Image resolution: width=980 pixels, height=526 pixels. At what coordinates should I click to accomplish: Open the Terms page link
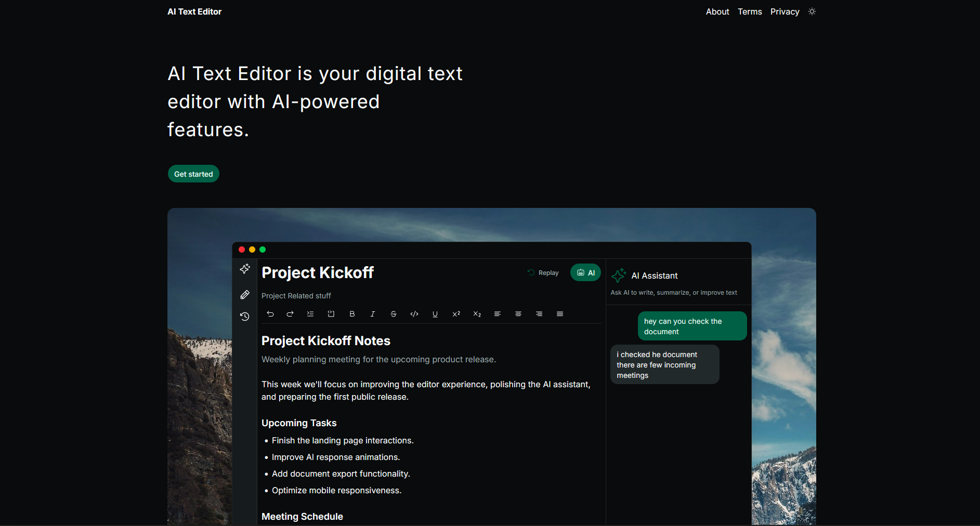[x=750, y=11]
